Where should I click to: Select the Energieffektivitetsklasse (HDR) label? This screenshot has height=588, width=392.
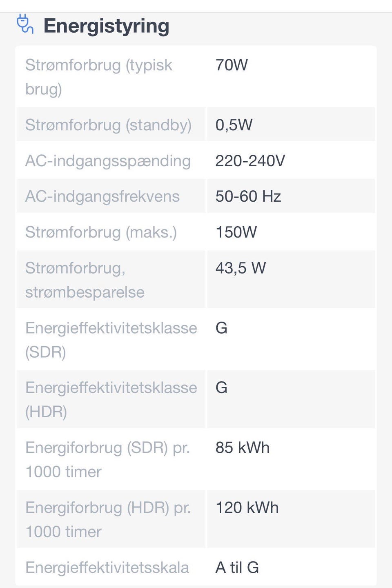point(111,399)
